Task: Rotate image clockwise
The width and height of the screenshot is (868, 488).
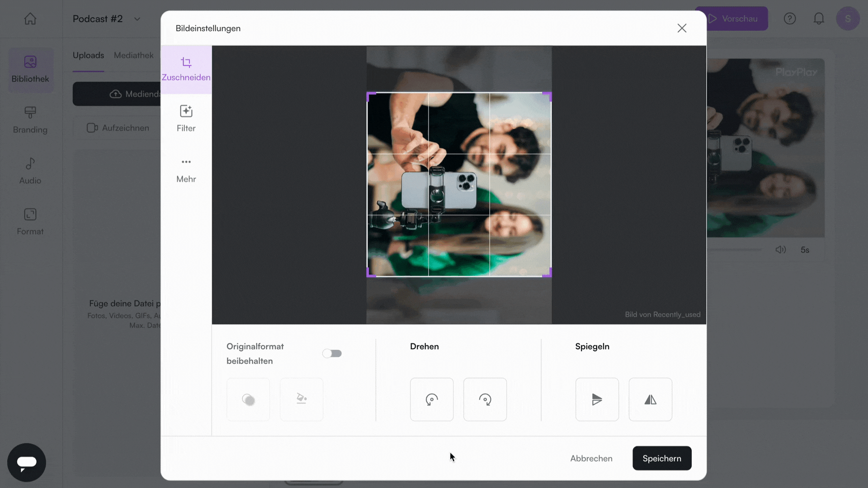Action: pos(485,399)
